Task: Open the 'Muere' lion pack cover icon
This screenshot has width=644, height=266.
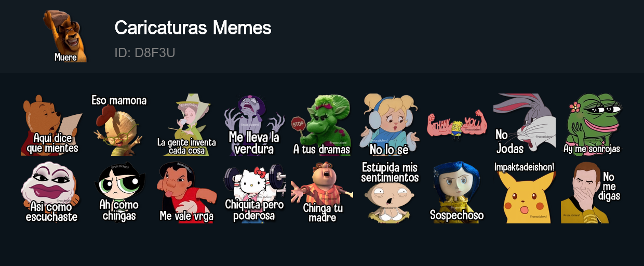Action: pos(65,36)
